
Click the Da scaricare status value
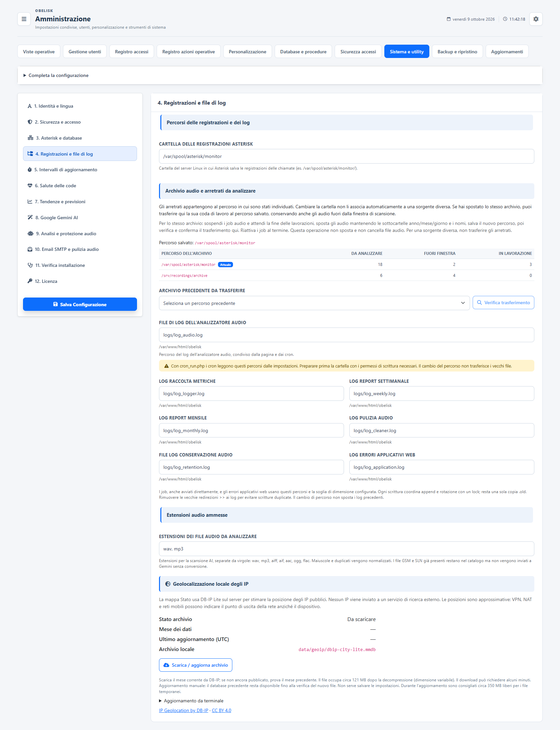pos(361,619)
